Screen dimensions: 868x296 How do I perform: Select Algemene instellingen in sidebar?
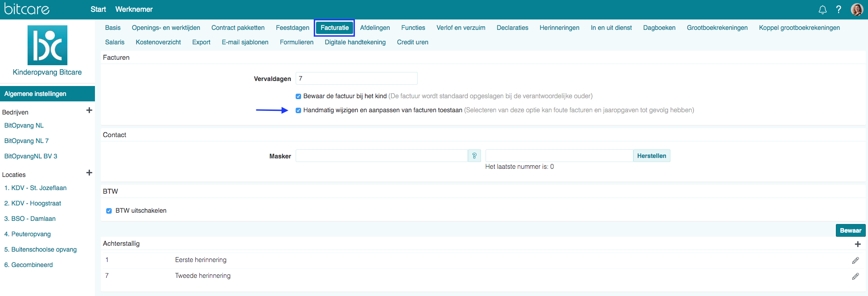coord(47,94)
